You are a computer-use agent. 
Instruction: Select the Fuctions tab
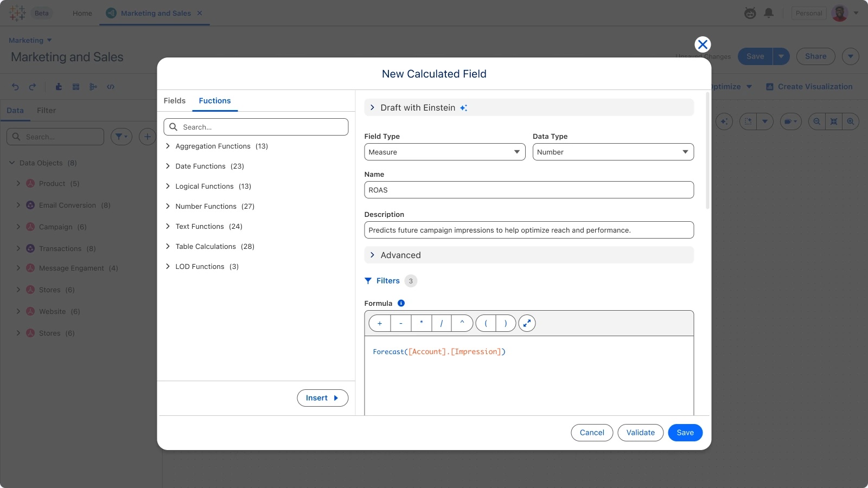click(x=215, y=101)
